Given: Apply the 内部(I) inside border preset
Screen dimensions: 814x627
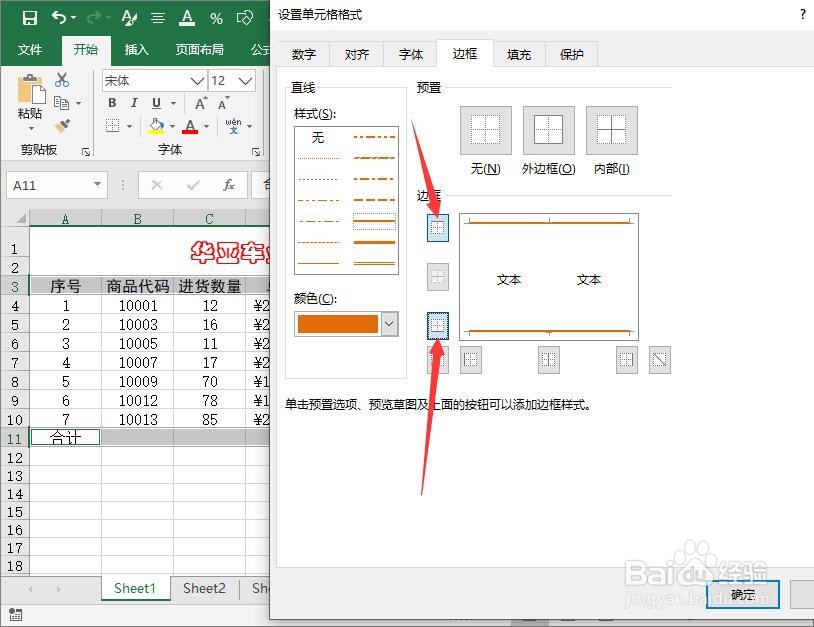Looking at the screenshot, I should tap(612, 130).
